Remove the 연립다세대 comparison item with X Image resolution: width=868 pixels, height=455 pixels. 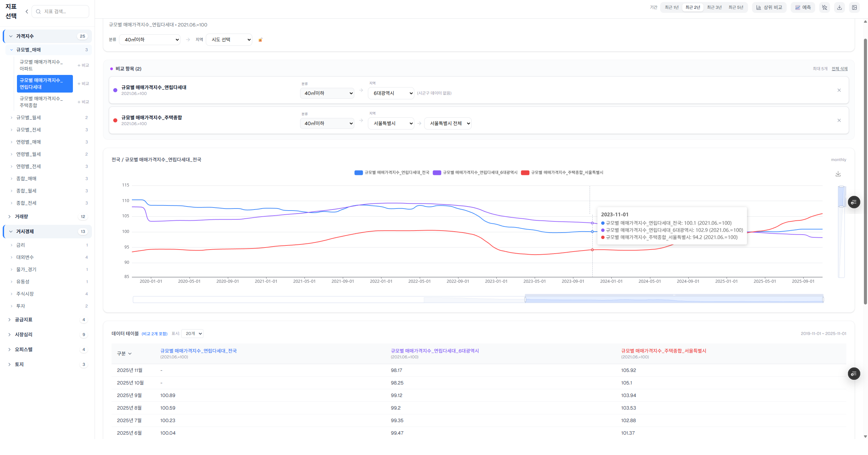coord(839,90)
